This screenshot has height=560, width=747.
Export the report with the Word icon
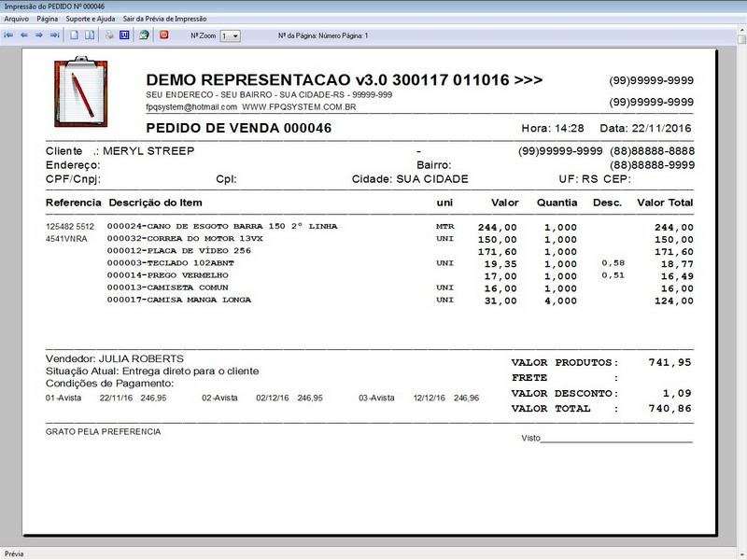(x=124, y=35)
